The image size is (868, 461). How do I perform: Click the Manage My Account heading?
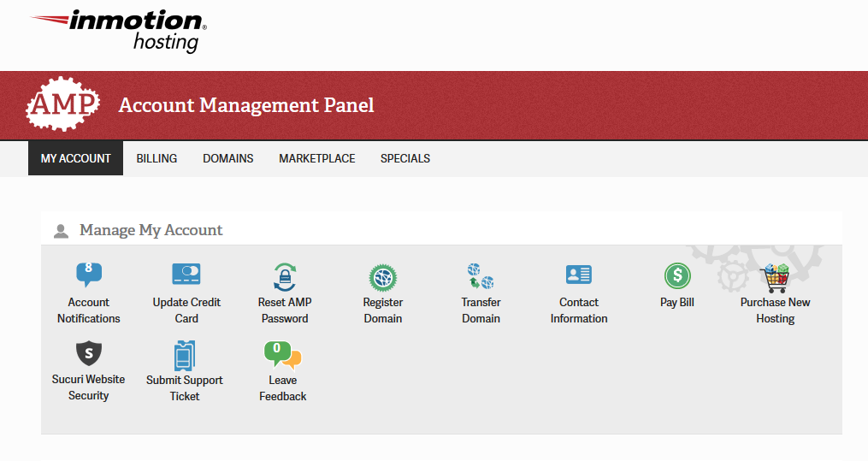[151, 230]
